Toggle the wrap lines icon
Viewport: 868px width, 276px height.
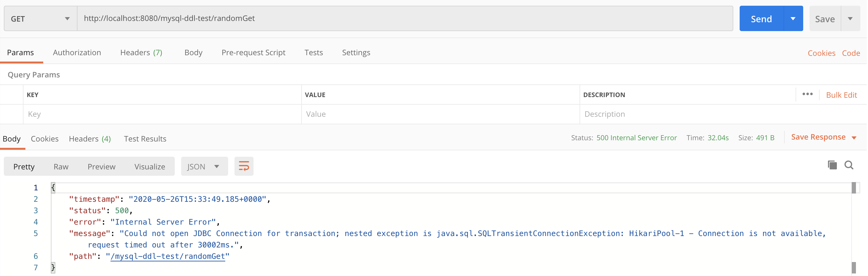[244, 166]
